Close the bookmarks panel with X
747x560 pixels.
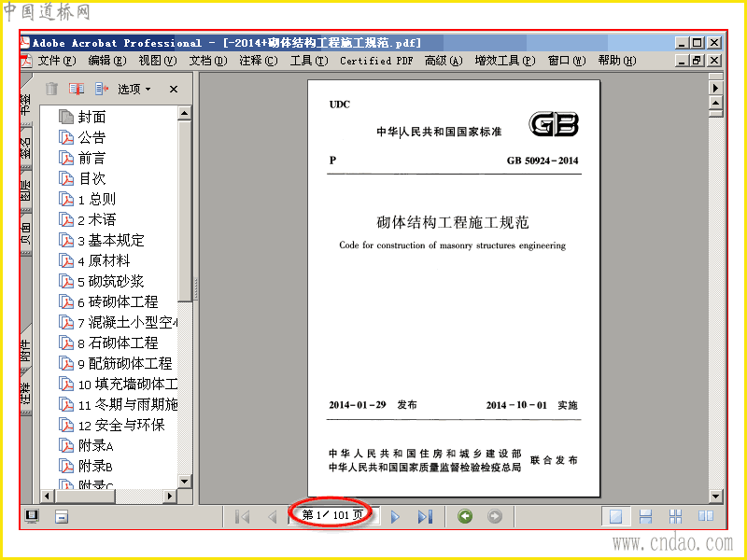click(174, 89)
